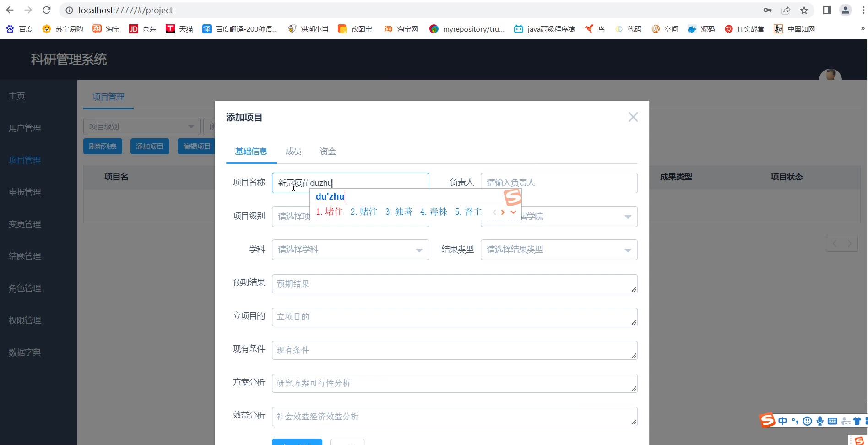
Task: Switch to the 基础信息 tab
Action: point(251,152)
